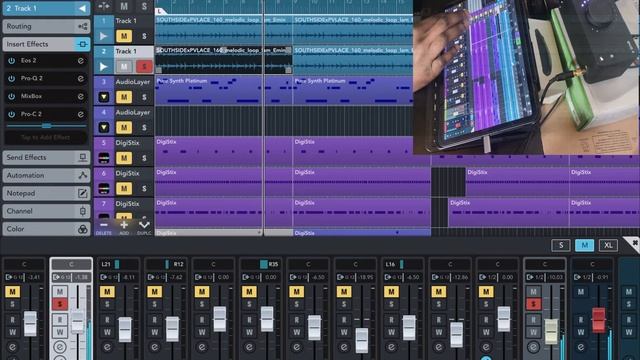Expand the Automation section

coord(46,175)
